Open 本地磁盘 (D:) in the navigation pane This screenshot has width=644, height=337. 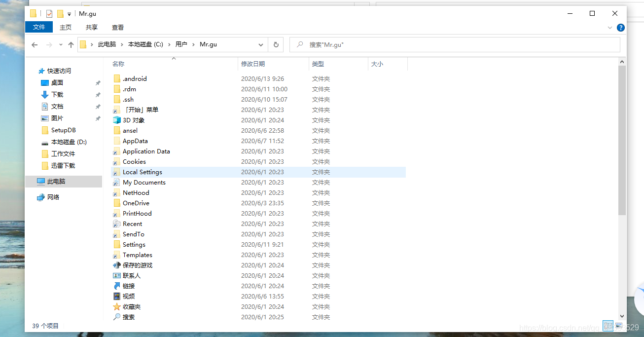coord(69,142)
